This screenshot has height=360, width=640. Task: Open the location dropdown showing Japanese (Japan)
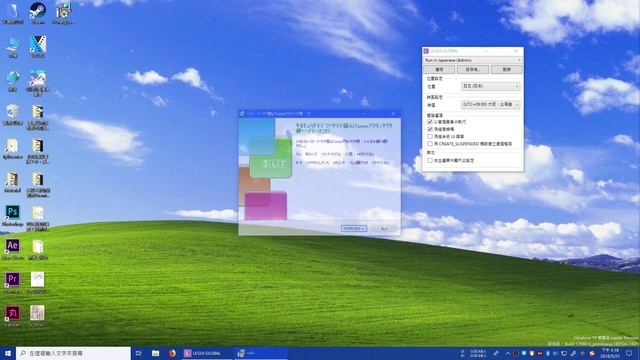pyautogui.click(x=490, y=86)
